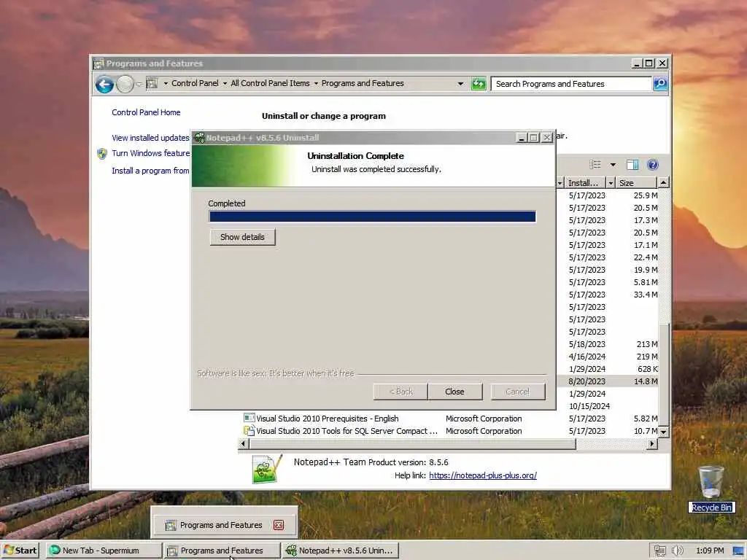
Task: Click the Programs and Features breadcrumb
Action: 363,83
